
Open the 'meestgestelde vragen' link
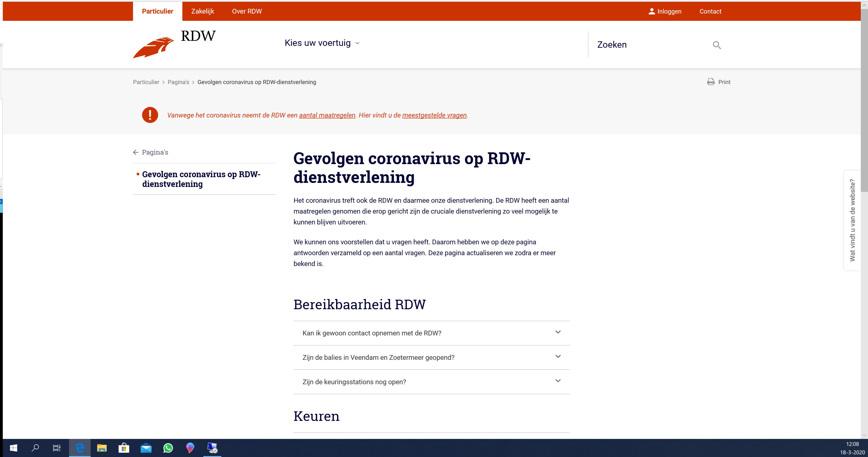click(x=434, y=115)
